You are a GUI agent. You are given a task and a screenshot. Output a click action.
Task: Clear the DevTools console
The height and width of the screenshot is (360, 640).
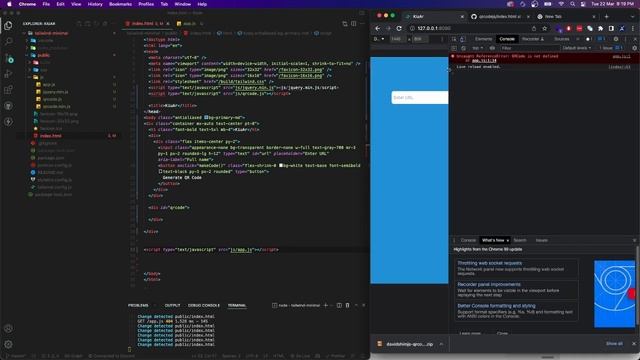pos(463,48)
